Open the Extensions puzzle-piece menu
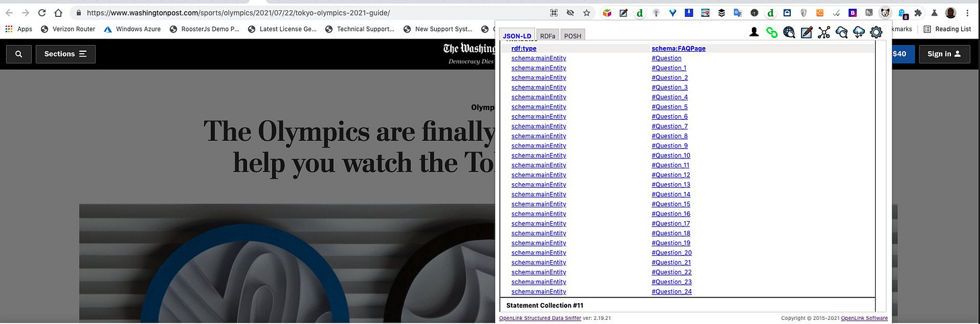The image size is (980, 324). [x=918, y=13]
